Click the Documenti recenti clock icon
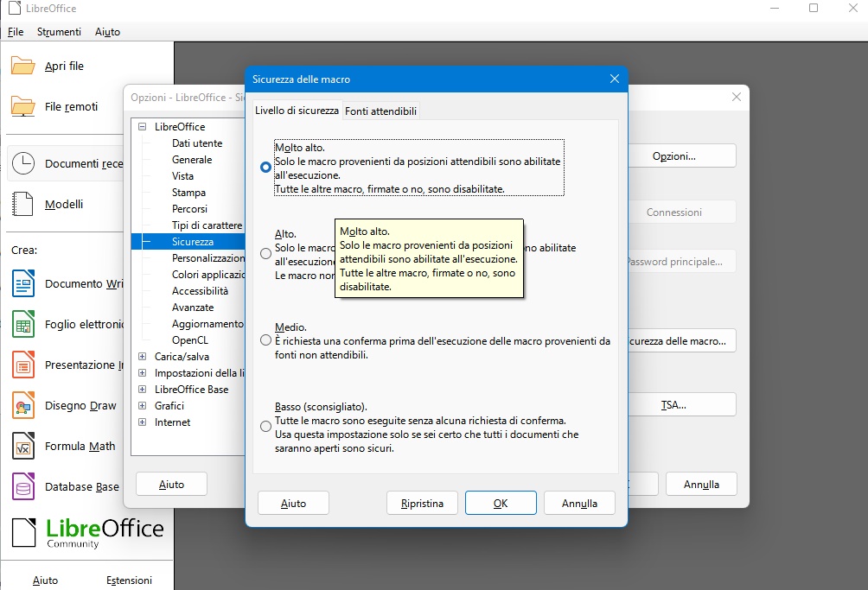Screen dimensions: 868x590 coord(23,163)
